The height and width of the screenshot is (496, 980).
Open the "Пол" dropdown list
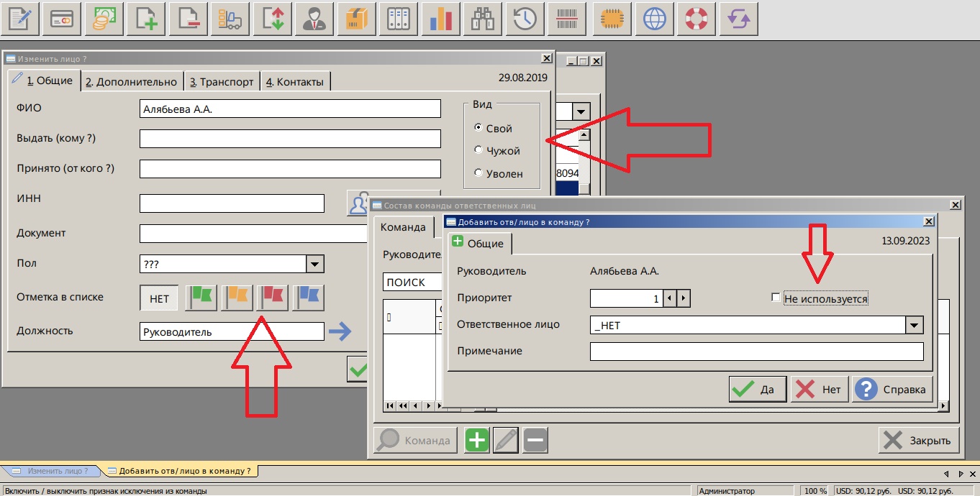[x=315, y=265]
